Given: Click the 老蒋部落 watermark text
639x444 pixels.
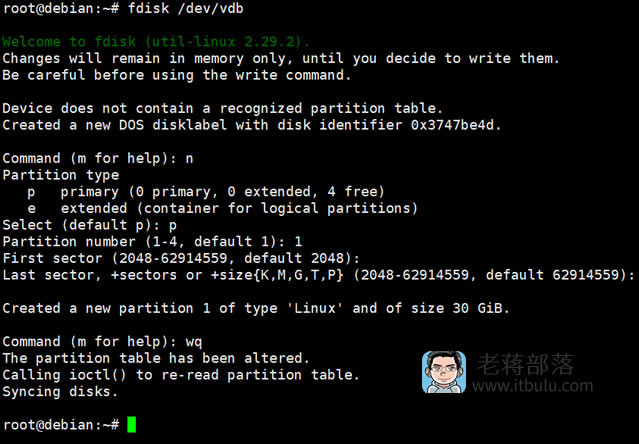Looking at the screenshot, I should (x=524, y=364).
